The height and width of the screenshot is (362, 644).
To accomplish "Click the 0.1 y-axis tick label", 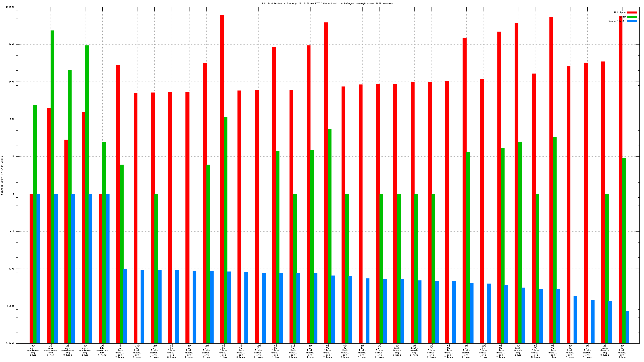I will [x=12, y=231].
